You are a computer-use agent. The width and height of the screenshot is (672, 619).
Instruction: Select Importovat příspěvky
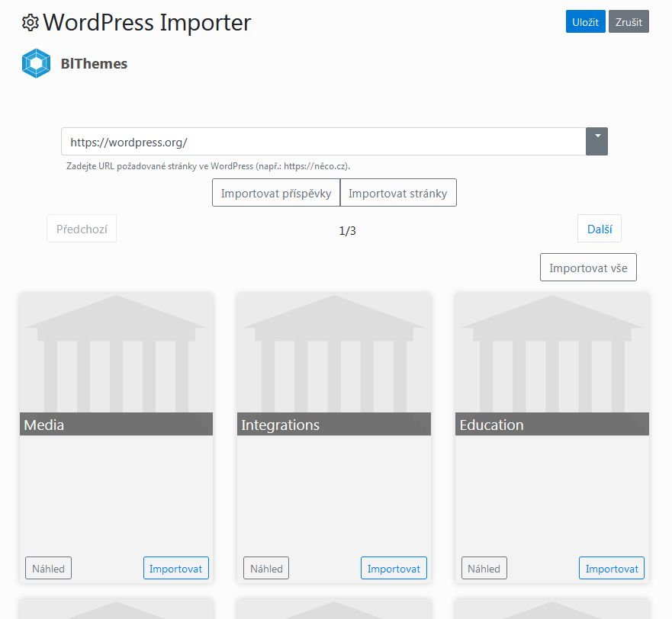tap(276, 193)
